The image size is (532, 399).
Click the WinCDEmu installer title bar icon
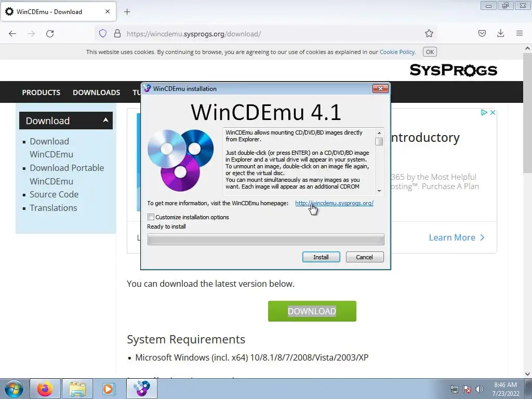pyautogui.click(x=147, y=88)
